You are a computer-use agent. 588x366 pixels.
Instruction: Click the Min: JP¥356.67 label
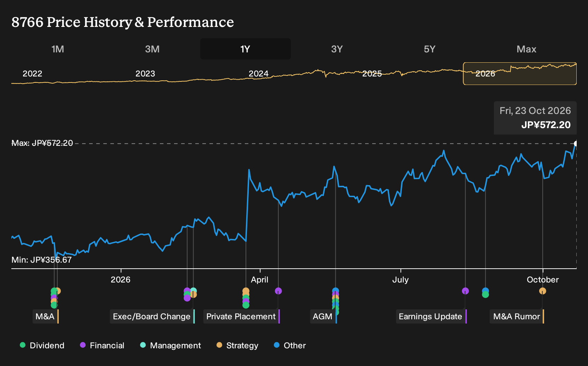(x=41, y=260)
